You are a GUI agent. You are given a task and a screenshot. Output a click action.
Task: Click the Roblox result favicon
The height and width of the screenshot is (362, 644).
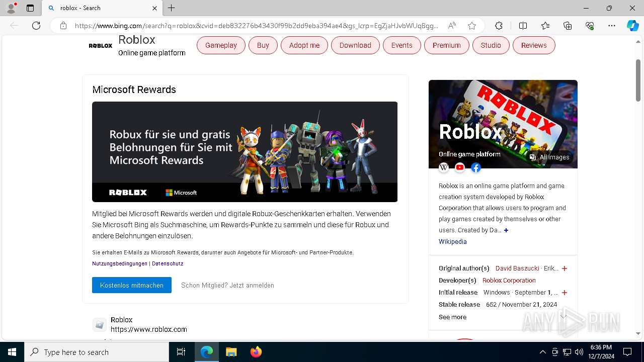click(100, 325)
